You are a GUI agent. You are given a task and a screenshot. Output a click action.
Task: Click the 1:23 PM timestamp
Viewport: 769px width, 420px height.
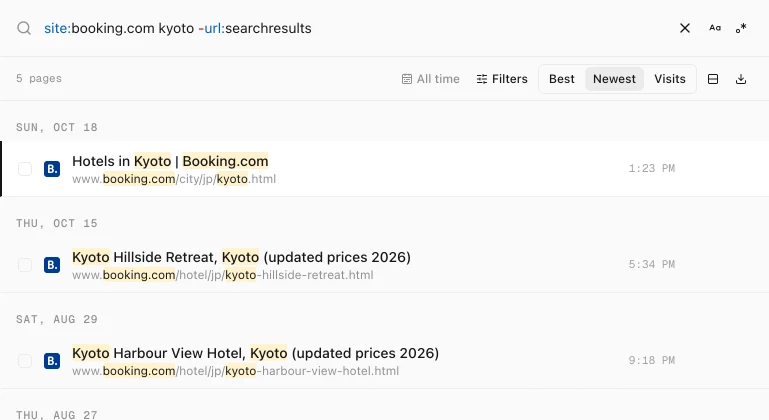coord(652,168)
